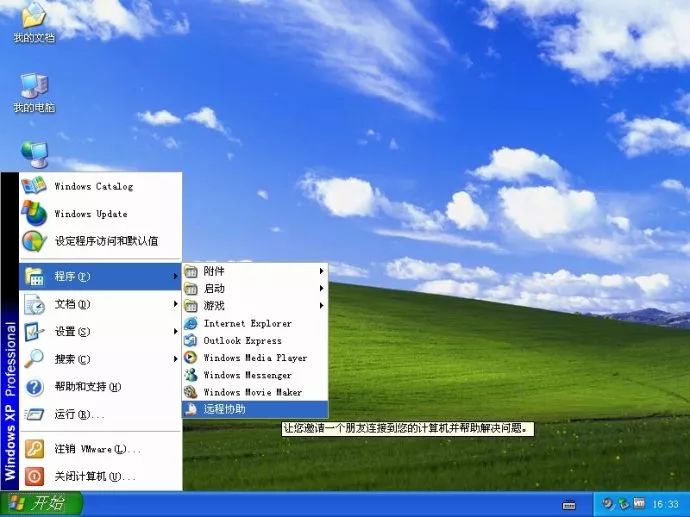Click the 注销 key icon
The width and height of the screenshot is (690, 517).
(x=34, y=449)
